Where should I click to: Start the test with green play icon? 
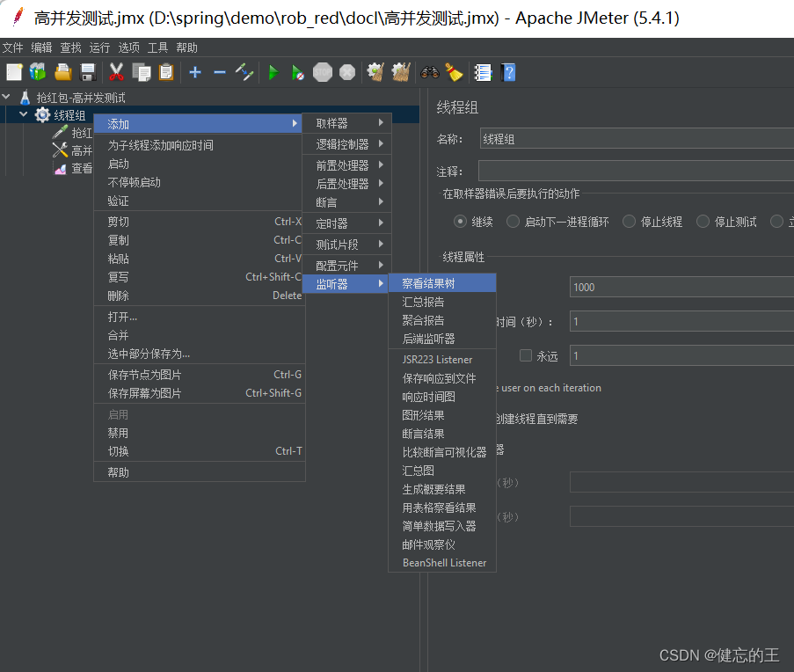(x=273, y=72)
